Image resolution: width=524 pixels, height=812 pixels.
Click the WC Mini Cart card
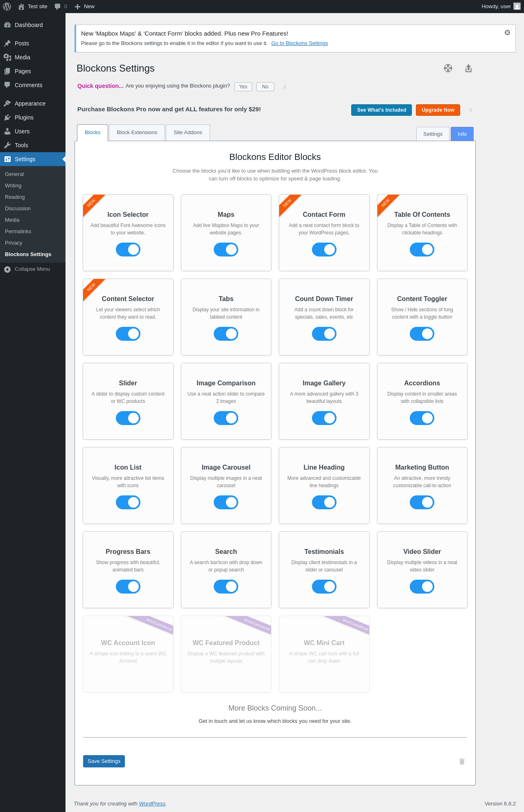pyautogui.click(x=324, y=654)
